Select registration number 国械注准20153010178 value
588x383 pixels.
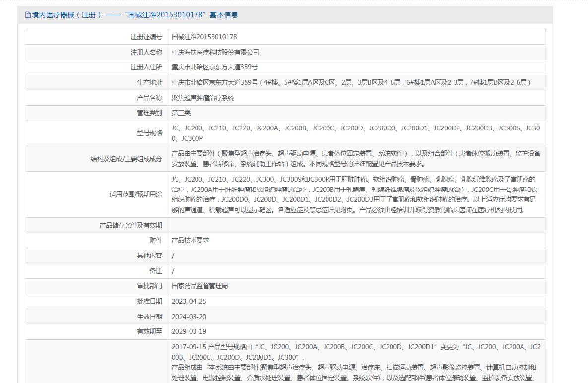tap(204, 37)
